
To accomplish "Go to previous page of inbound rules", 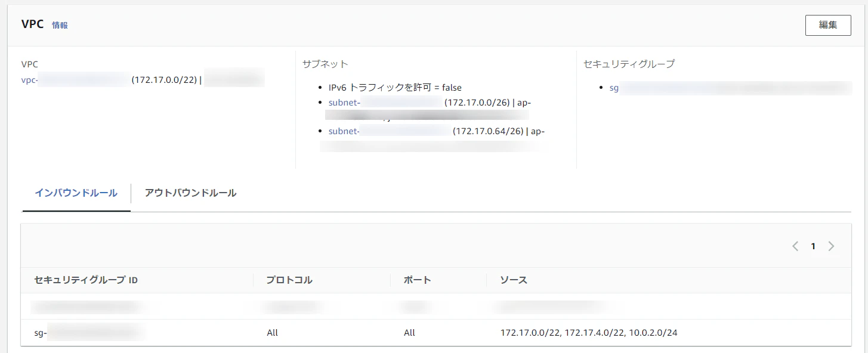I will tap(795, 246).
